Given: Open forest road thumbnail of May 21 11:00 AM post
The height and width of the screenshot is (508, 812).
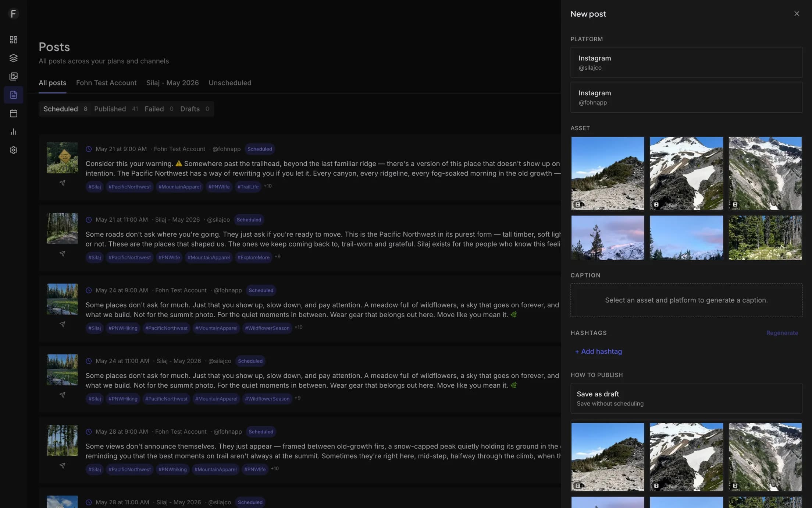Looking at the screenshot, I should click(x=62, y=228).
